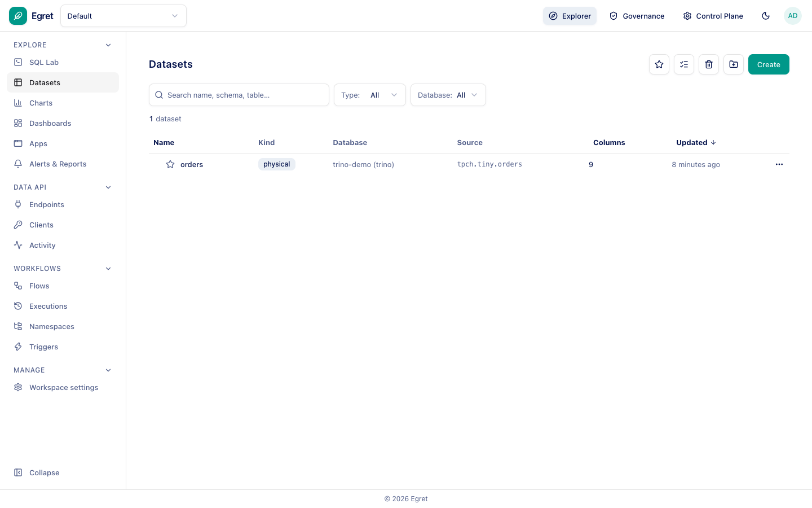Open Flows page
Image resolution: width=812 pixels, height=508 pixels.
coord(63,286)
